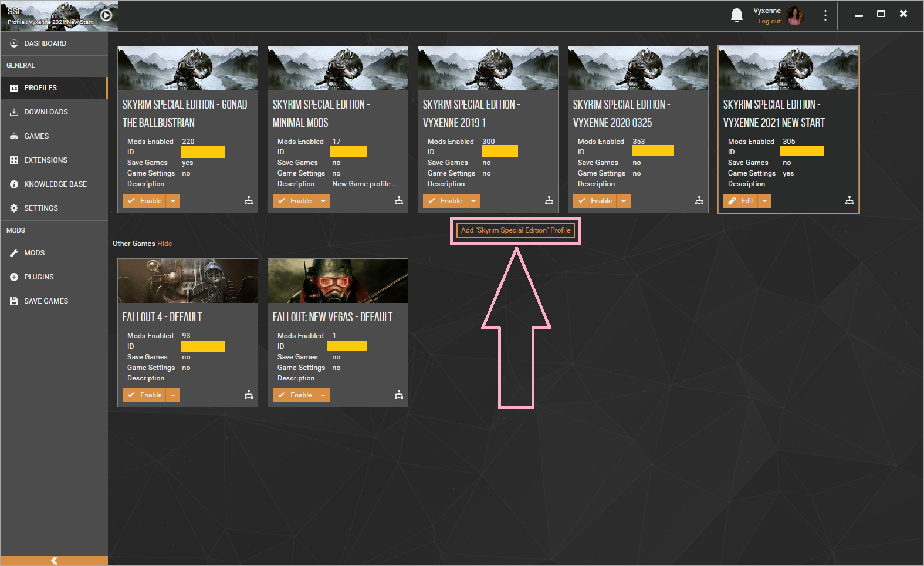Collapse the sidebar with the bottom arrow
This screenshot has width=924, height=566.
(x=54, y=561)
